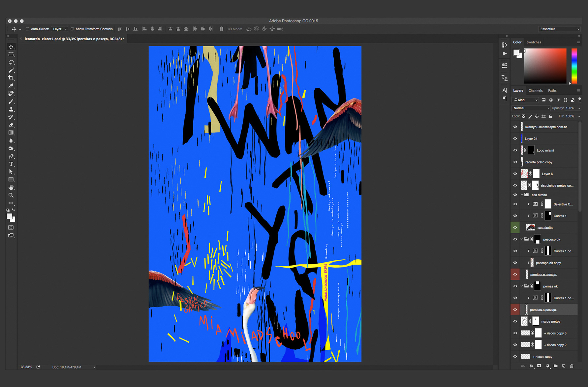
Task: Click the link layers button
Action: [523, 366]
